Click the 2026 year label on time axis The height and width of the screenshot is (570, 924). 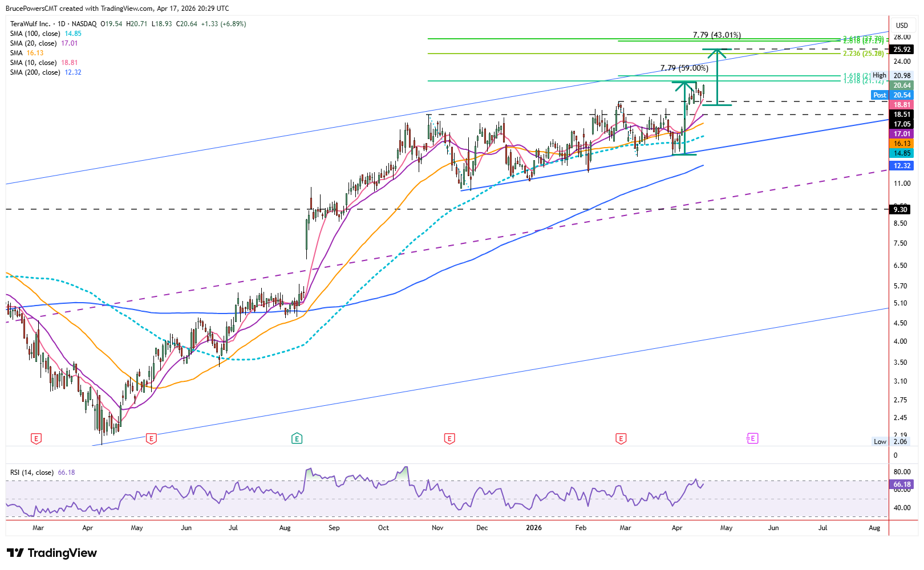534,528
